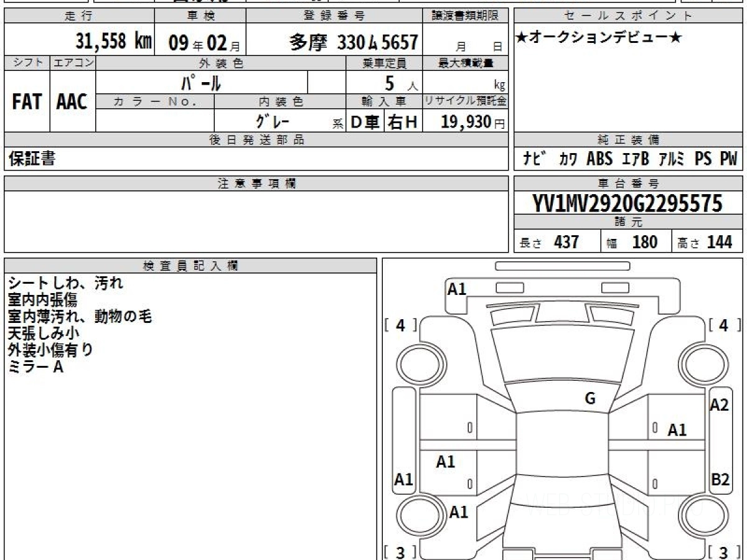Select the 乗車定員 header cell

coord(384,63)
